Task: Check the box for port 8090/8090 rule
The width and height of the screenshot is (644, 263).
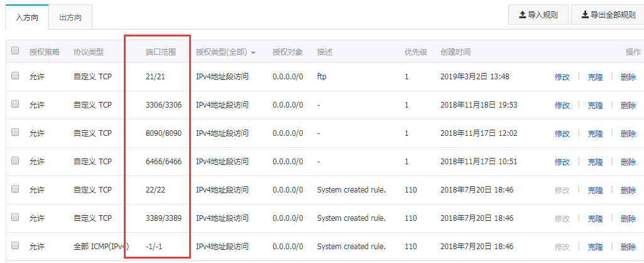Action: [x=15, y=133]
